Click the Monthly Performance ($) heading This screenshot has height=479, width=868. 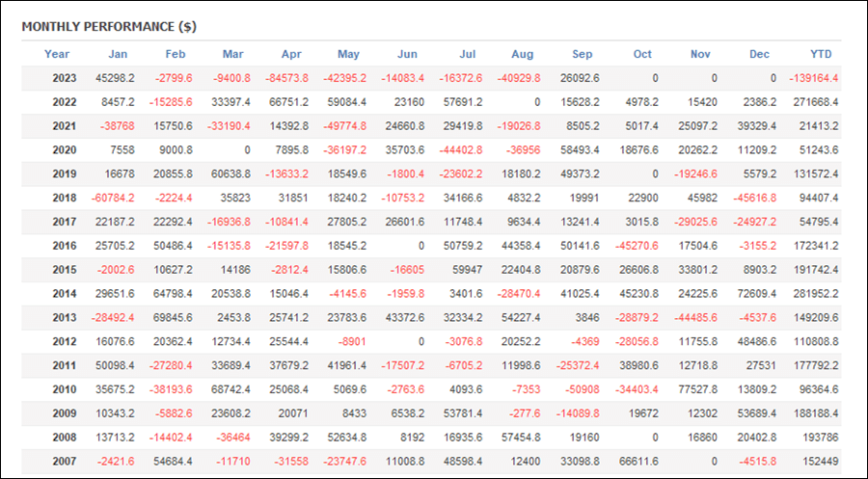click(109, 27)
